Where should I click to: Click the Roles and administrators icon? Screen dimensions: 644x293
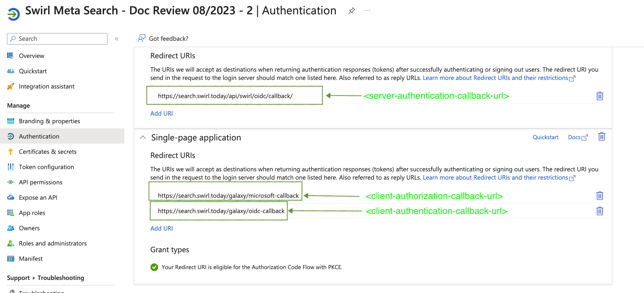coord(11,243)
